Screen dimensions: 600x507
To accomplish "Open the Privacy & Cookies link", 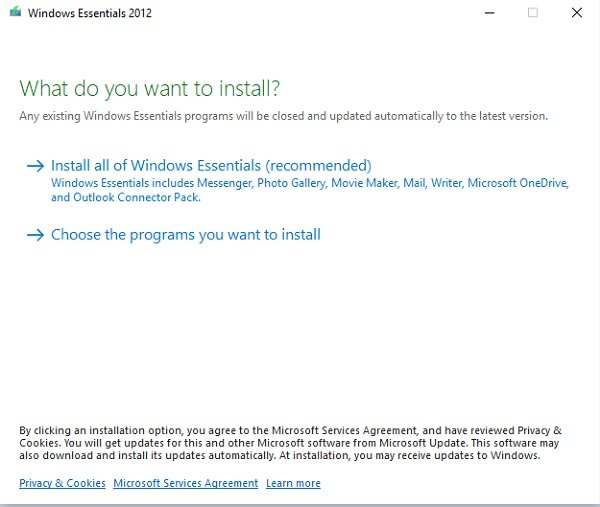I will tap(62, 483).
